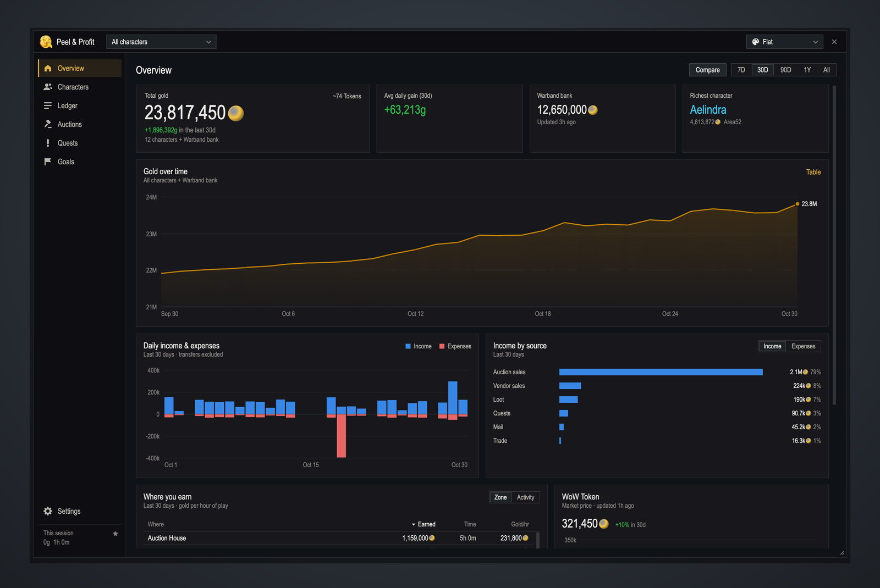
Task: Open Quests via its exclamation icon
Action: click(48, 143)
